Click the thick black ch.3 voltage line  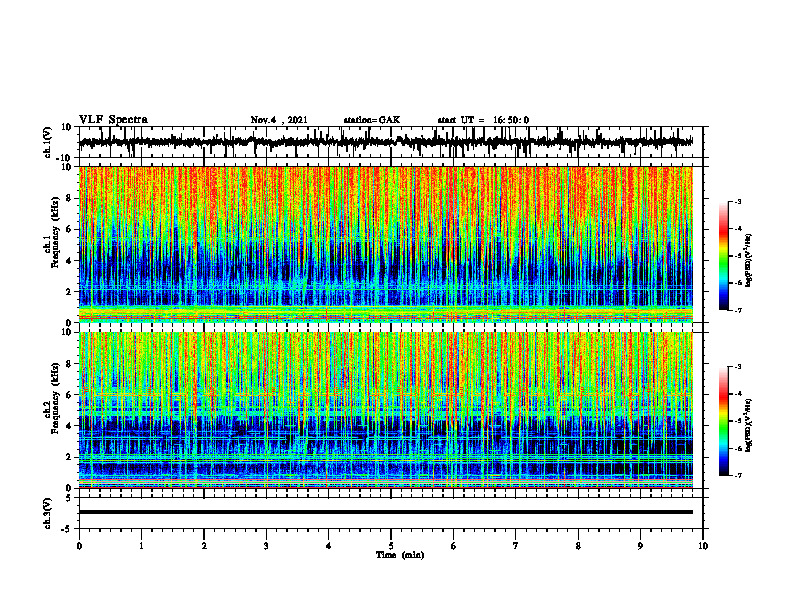click(386, 512)
